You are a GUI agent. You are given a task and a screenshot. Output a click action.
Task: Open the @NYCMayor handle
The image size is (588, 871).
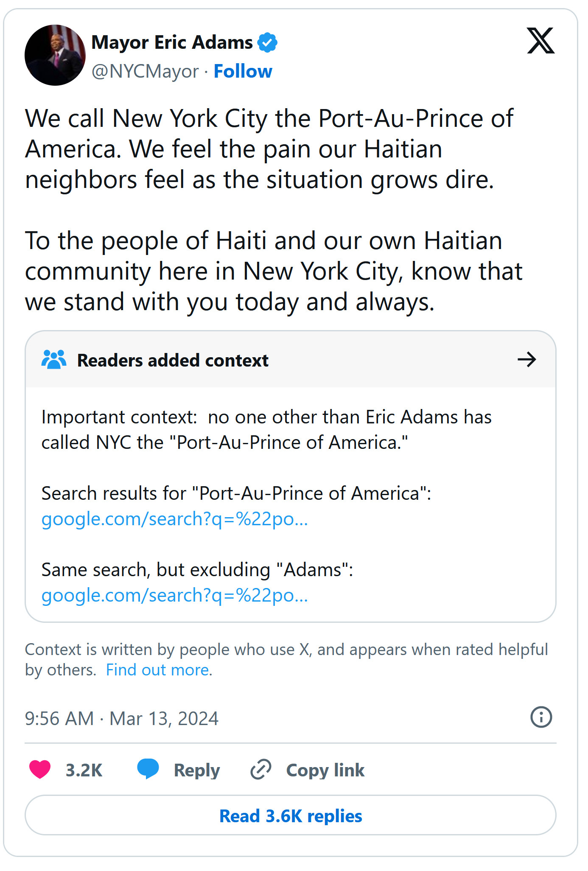[x=145, y=71]
